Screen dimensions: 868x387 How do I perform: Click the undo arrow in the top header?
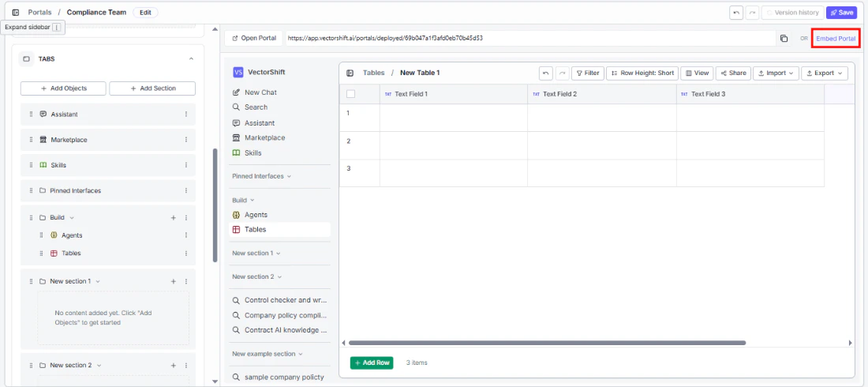click(x=735, y=12)
